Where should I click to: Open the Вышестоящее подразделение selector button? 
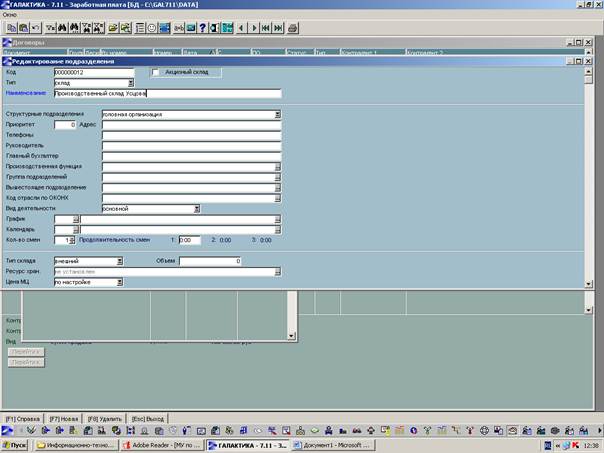pos(278,188)
